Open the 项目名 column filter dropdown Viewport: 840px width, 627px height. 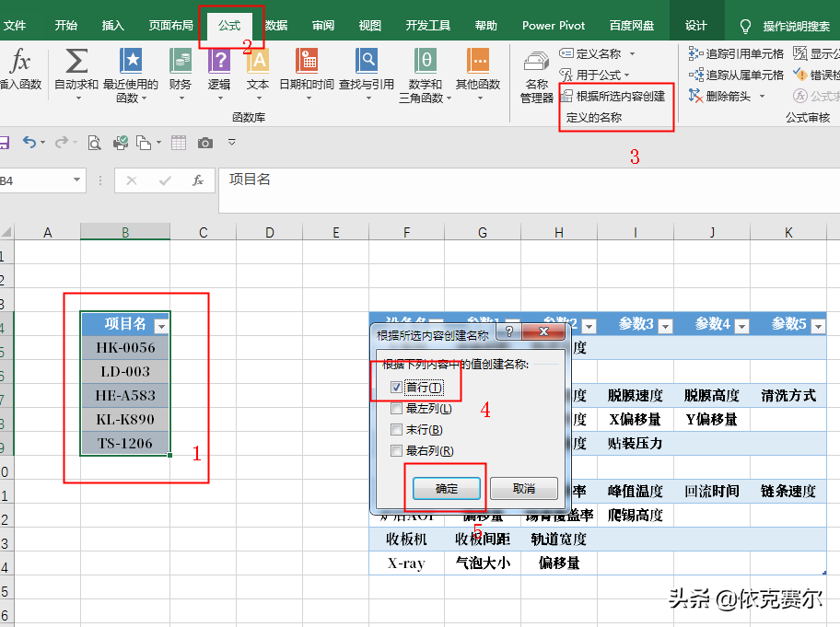click(161, 326)
